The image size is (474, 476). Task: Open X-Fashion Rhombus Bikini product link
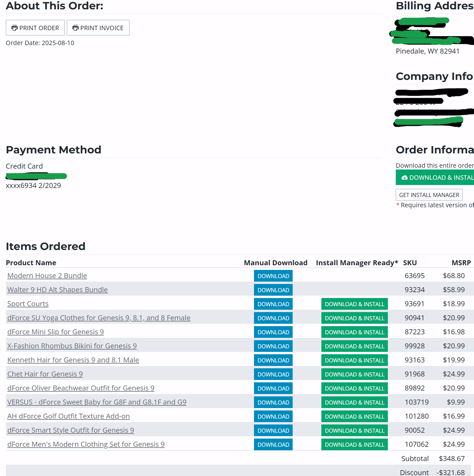coord(72,346)
